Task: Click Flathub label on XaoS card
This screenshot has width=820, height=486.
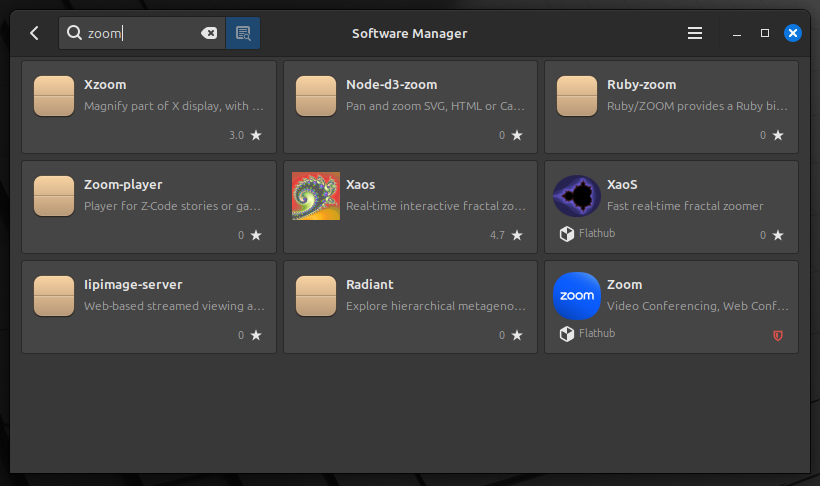Action: (x=597, y=233)
